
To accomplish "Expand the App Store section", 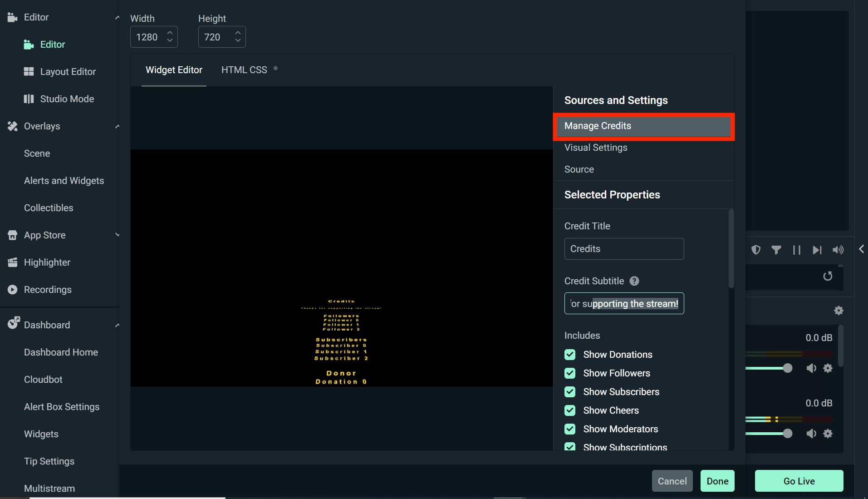I will 117,235.
